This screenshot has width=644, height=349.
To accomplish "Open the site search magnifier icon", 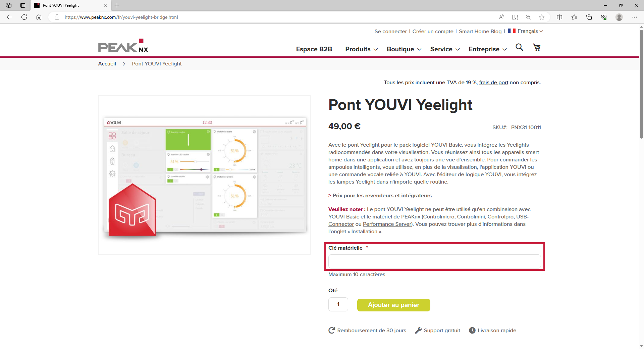I will [x=519, y=47].
